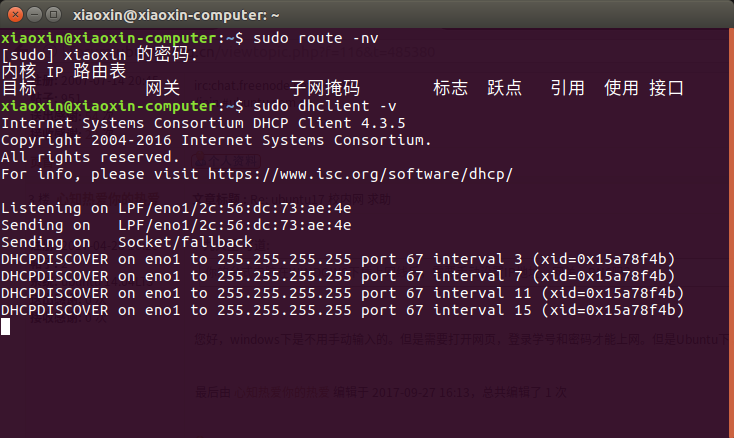Click the DHCPDISCOVER line with interval 15
The height and width of the screenshot is (438, 734).
pos(343,310)
